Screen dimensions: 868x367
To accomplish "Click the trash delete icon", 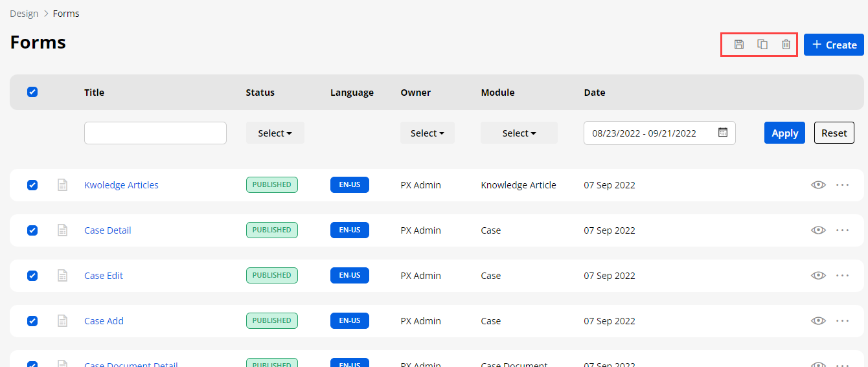I will point(786,45).
